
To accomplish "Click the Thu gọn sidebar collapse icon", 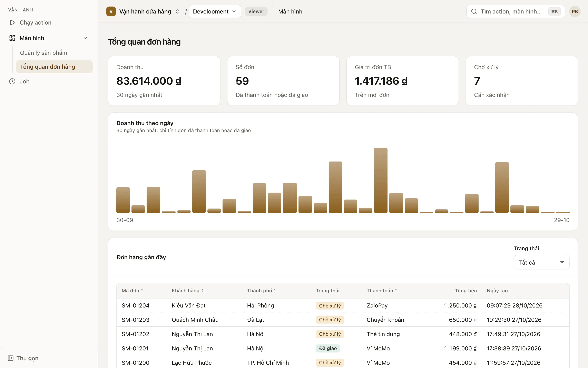I will (x=10, y=358).
